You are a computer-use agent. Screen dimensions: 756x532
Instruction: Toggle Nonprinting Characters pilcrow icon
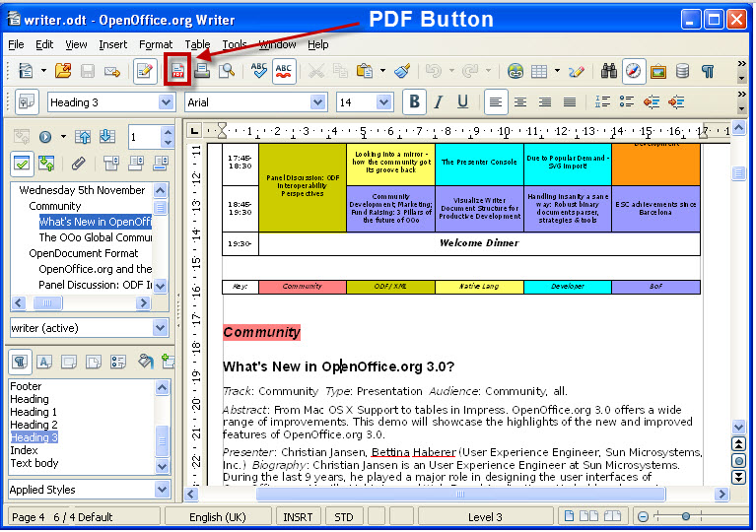(708, 72)
